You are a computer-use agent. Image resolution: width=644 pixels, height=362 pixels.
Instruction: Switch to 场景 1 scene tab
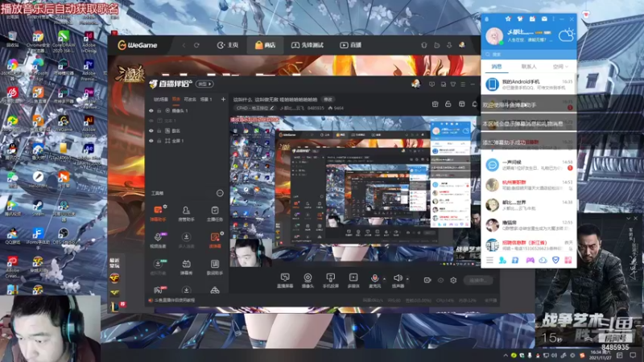click(206, 99)
